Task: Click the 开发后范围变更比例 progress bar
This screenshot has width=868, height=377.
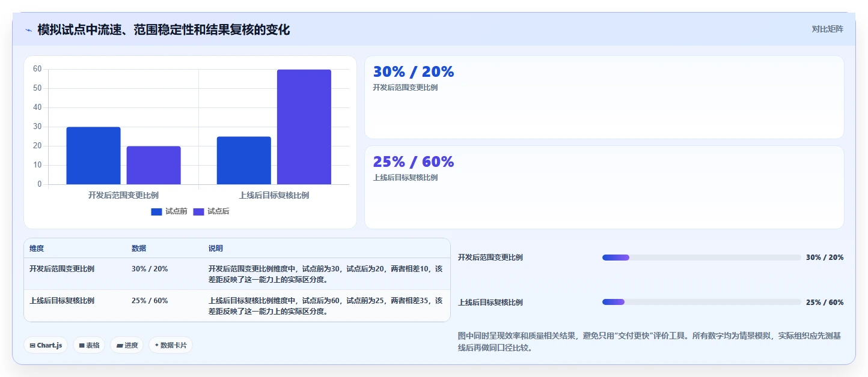Action: [x=701, y=258]
